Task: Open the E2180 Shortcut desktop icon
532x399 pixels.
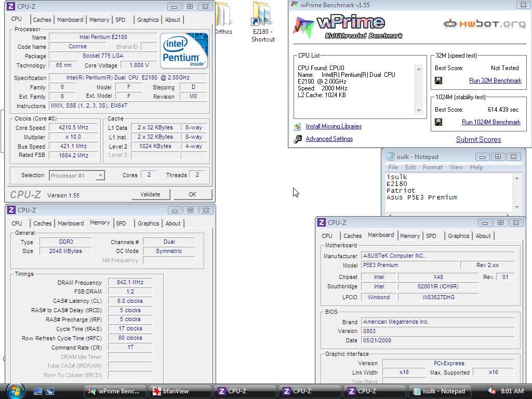Action: tap(263, 22)
